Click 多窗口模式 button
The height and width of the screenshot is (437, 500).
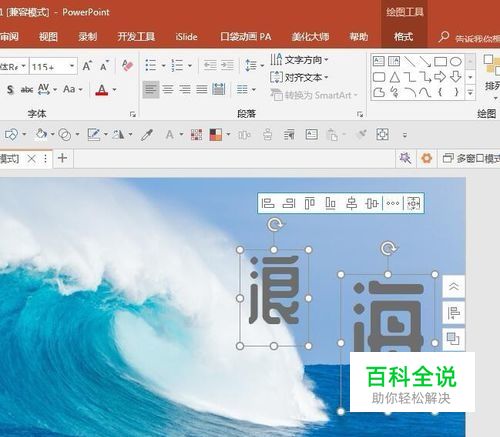pyautogui.click(x=471, y=158)
